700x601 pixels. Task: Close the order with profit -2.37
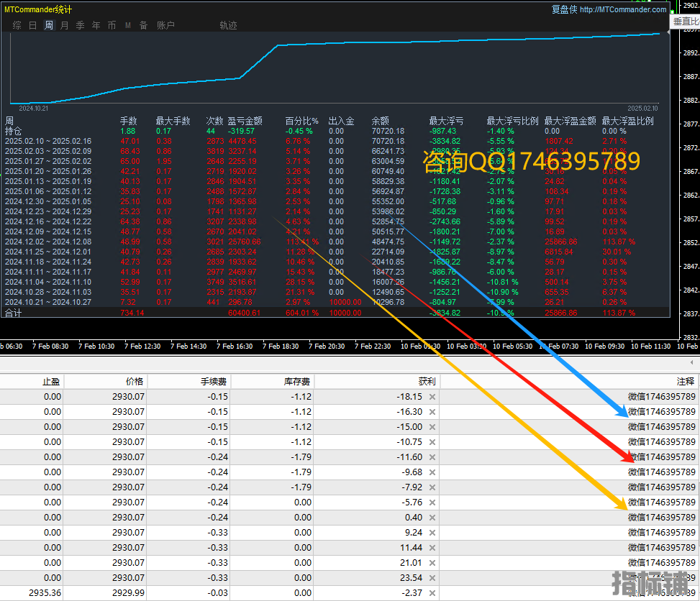tap(432, 593)
